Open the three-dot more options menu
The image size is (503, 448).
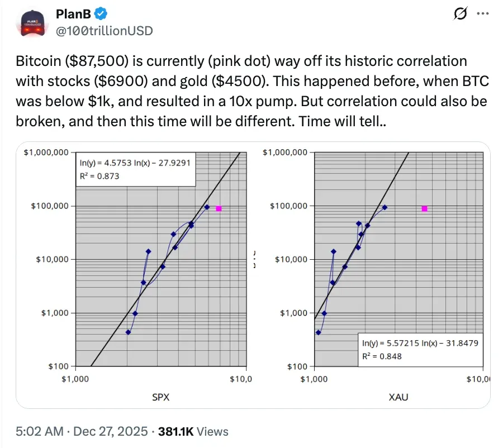tap(483, 13)
